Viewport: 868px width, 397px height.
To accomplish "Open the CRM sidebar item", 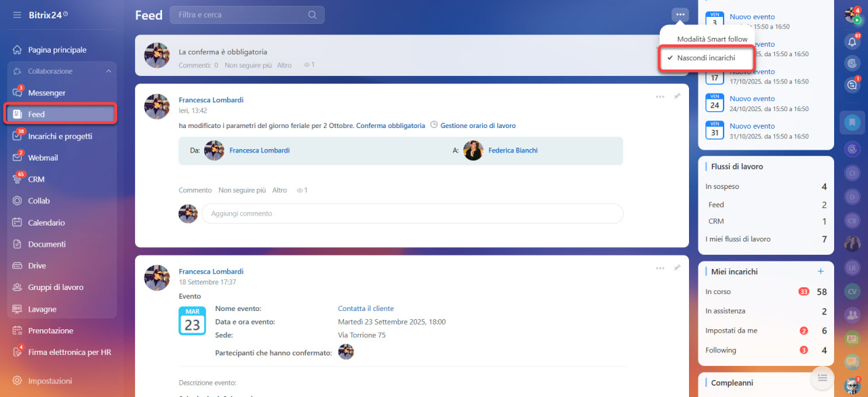I will [x=36, y=180].
